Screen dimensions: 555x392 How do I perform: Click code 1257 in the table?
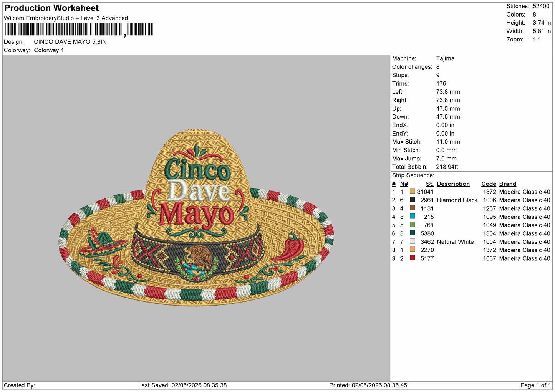pos(490,209)
